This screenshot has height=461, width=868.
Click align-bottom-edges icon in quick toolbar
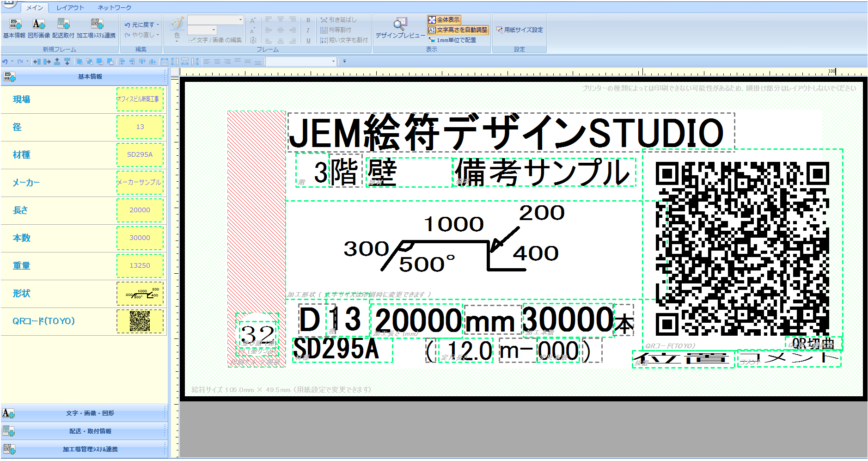(152, 61)
